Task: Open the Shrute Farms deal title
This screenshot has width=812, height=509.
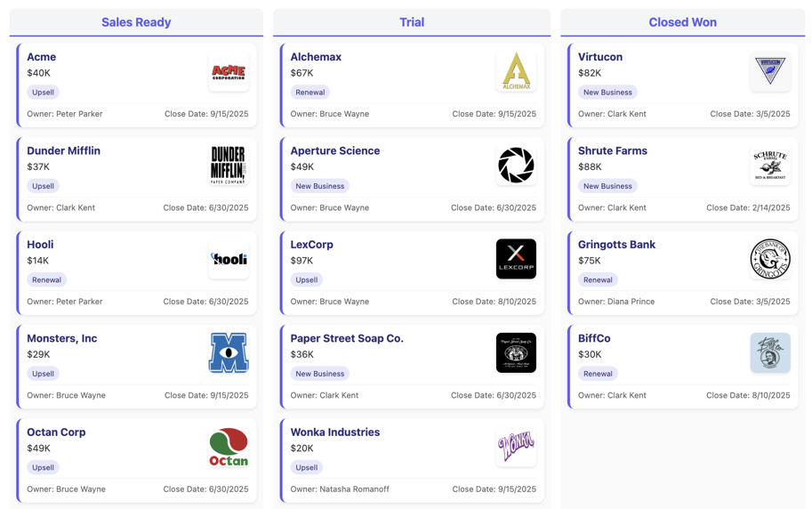Action: coord(613,151)
